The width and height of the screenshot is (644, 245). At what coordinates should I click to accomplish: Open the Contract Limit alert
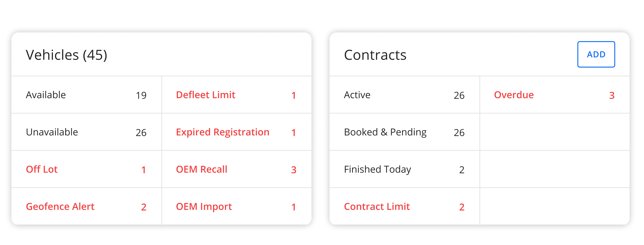coord(405,206)
